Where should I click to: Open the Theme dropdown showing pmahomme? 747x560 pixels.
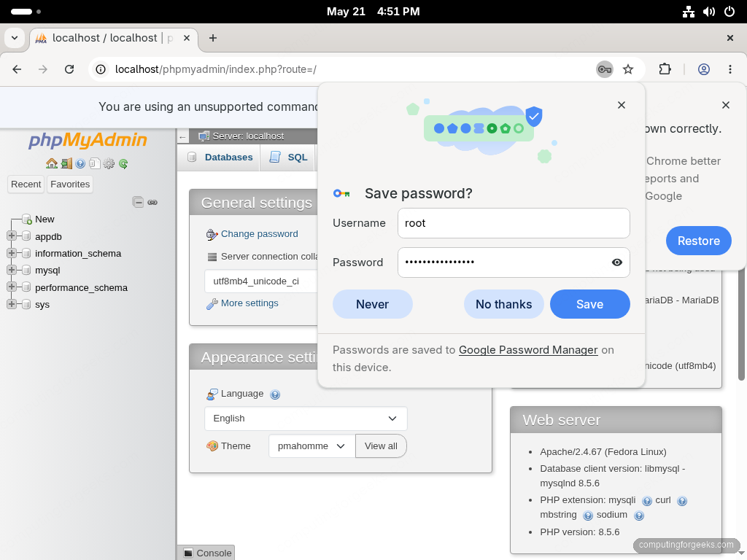[312, 446]
